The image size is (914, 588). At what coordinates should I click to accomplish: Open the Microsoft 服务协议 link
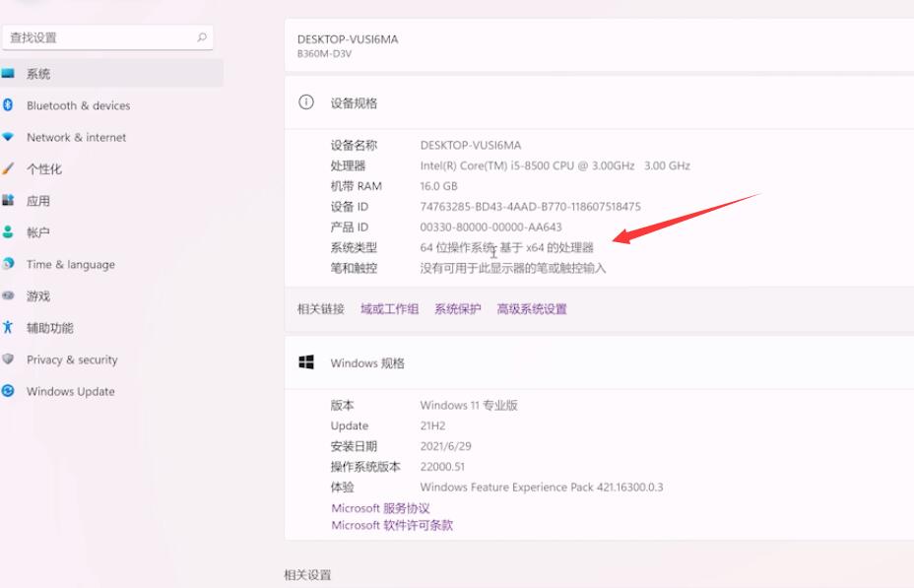click(380, 508)
